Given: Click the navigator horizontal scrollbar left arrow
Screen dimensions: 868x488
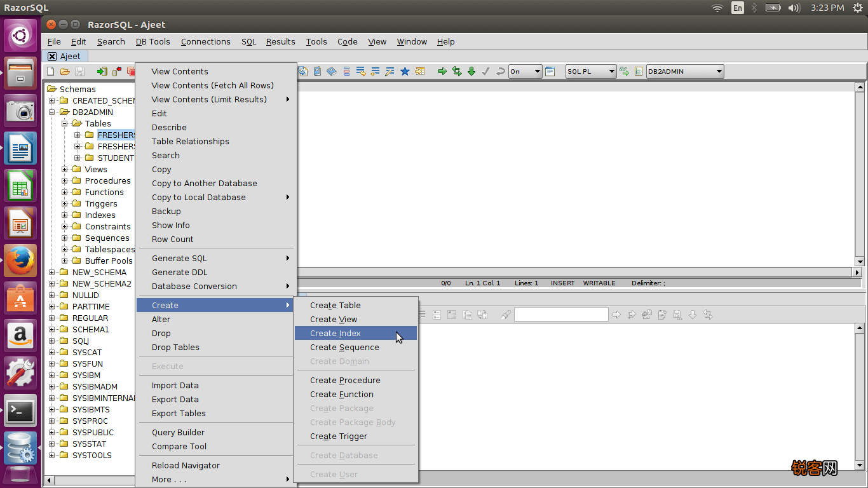Looking at the screenshot, I should [49, 480].
